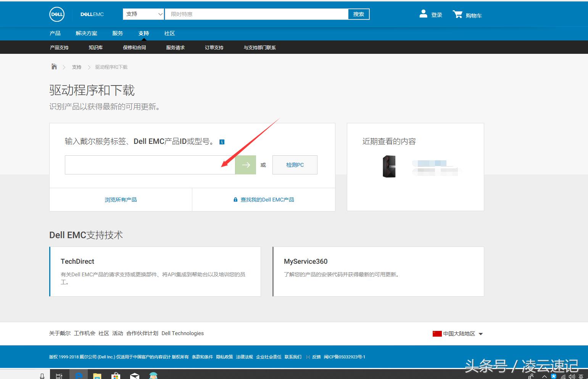Open the 社区 menu in the navigation bar
The image size is (588, 379).
pyautogui.click(x=169, y=33)
